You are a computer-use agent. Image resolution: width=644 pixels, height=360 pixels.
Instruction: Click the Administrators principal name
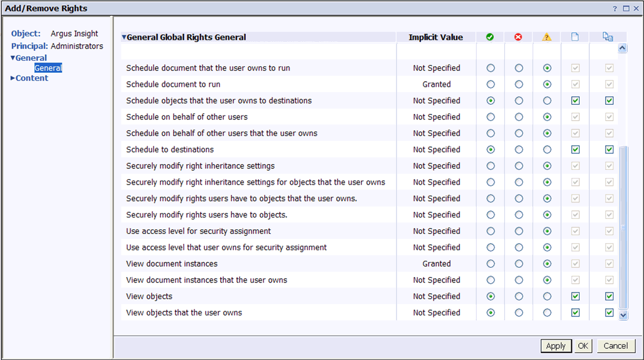77,46
